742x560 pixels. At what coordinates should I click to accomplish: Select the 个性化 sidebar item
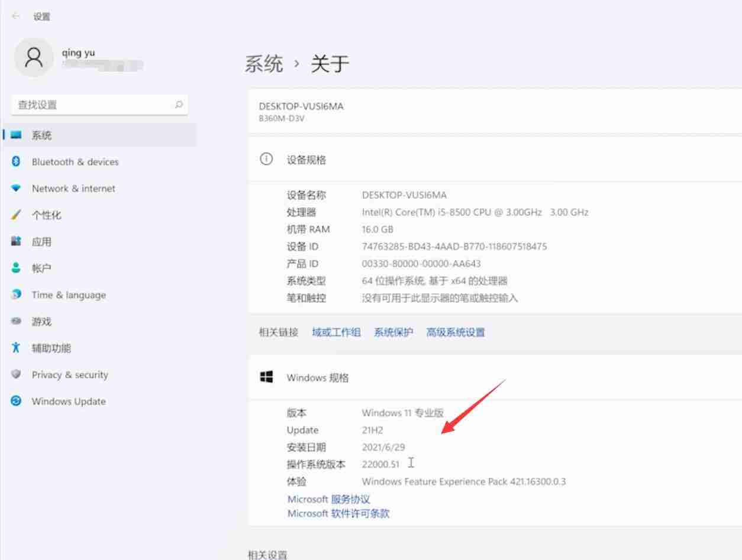pyautogui.click(x=46, y=215)
